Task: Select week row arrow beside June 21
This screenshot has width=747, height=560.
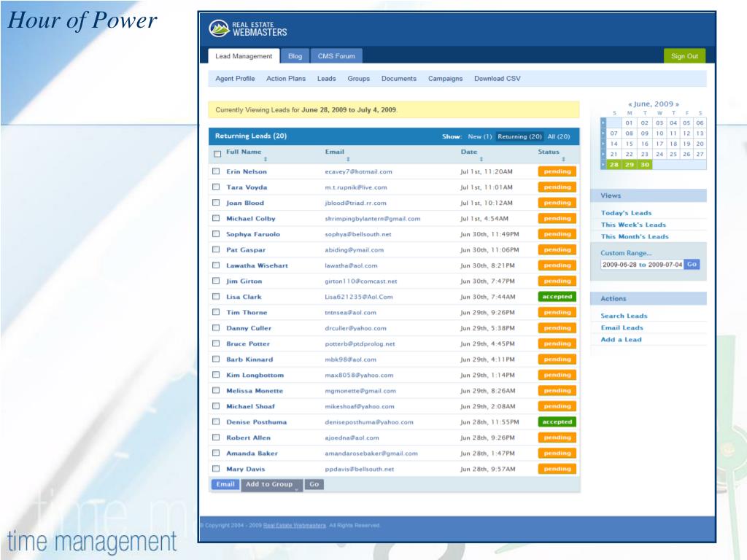Action: point(603,155)
